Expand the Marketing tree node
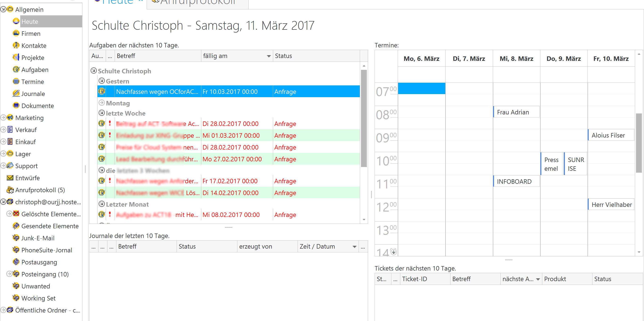 coord(3,117)
